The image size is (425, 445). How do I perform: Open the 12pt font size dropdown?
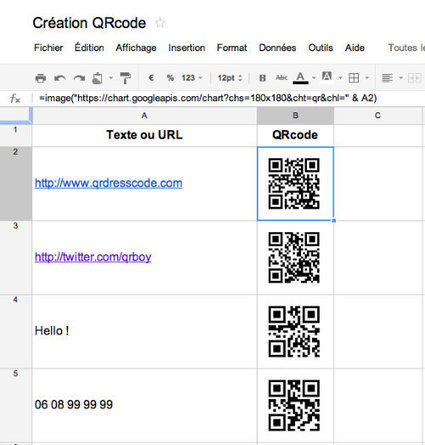pyautogui.click(x=230, y=78)
